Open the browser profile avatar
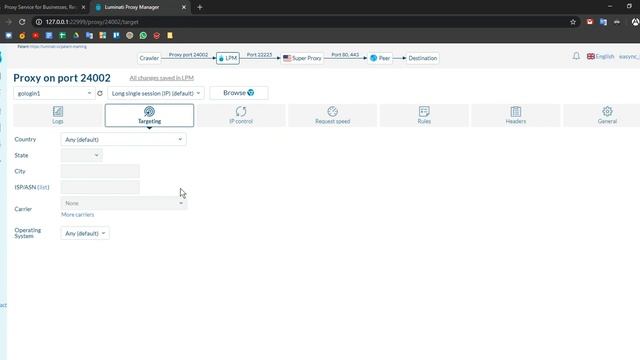 (x=635, y=22)
